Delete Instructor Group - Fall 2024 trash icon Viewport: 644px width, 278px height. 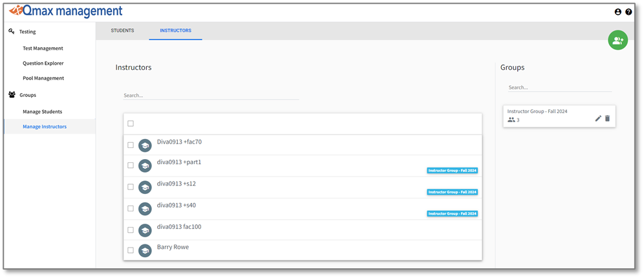607,118
